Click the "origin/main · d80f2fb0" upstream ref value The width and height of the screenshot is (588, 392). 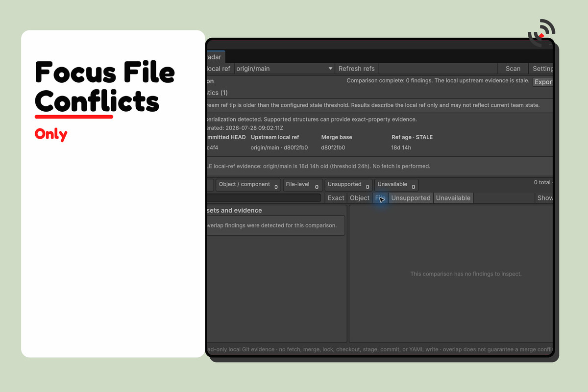click(279, 147)
